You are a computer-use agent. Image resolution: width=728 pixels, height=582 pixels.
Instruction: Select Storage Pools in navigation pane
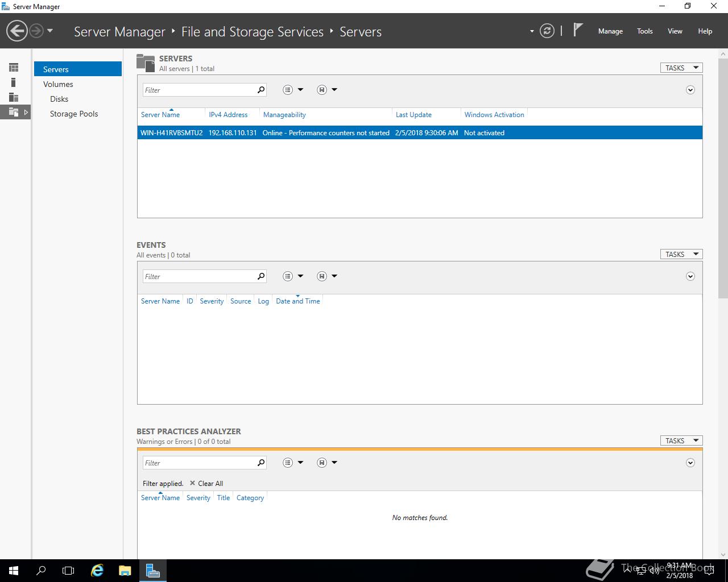click(x=74, y=114)
